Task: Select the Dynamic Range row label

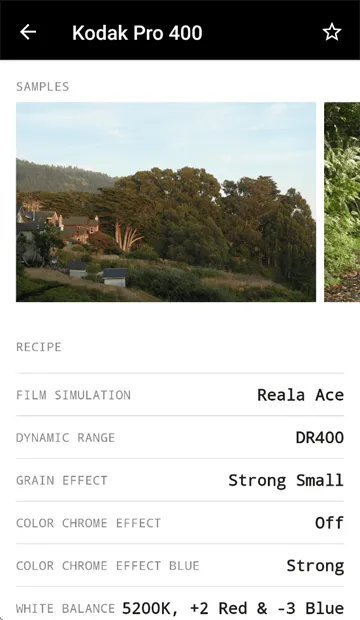Action: (65, 438)
